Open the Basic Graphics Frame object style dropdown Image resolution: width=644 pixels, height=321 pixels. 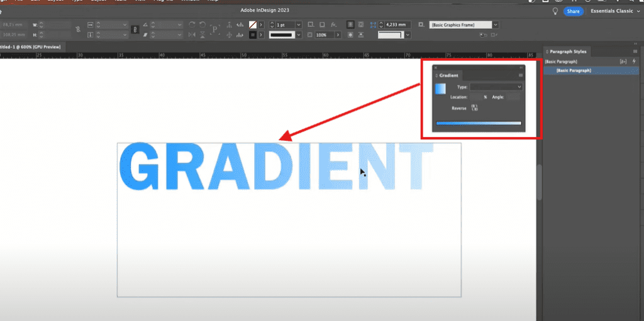(x=496, y=24)
